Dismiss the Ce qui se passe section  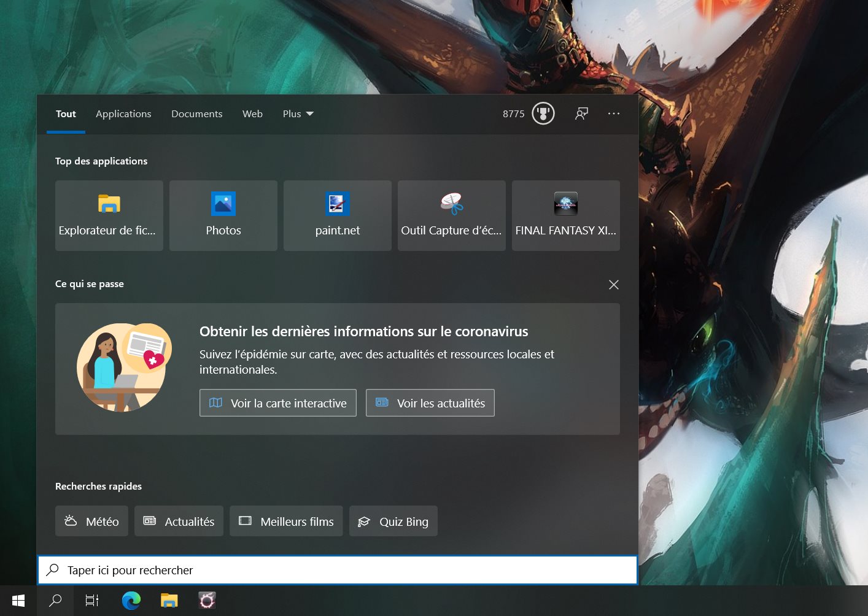coord(614,285)
